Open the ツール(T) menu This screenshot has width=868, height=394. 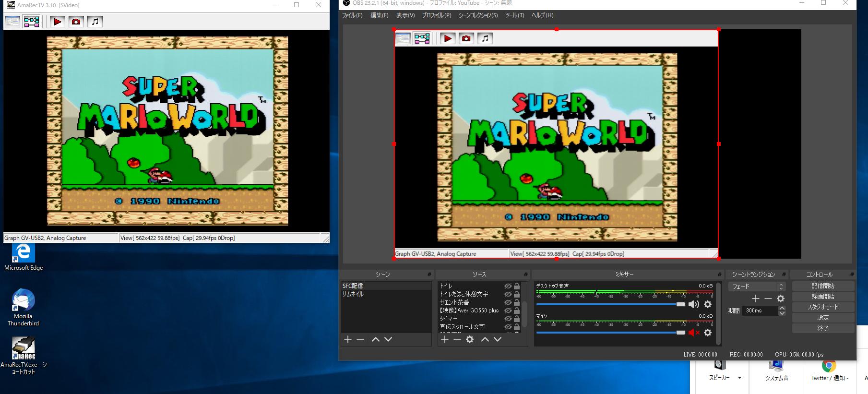[514, 15]
